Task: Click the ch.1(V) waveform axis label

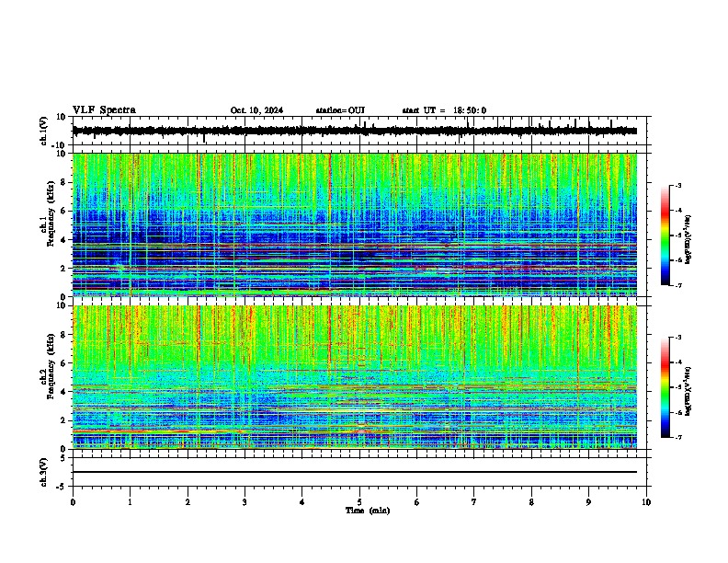Action: [x=44, y=131]
